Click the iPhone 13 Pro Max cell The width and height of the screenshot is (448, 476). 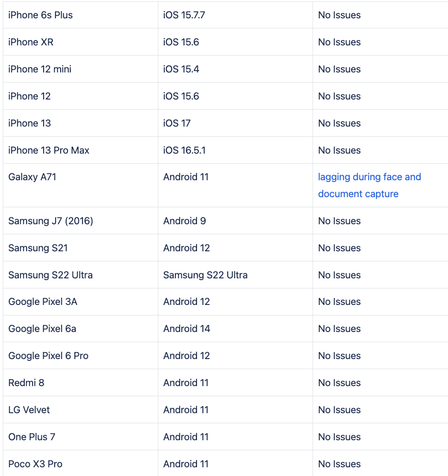(80, 150)
